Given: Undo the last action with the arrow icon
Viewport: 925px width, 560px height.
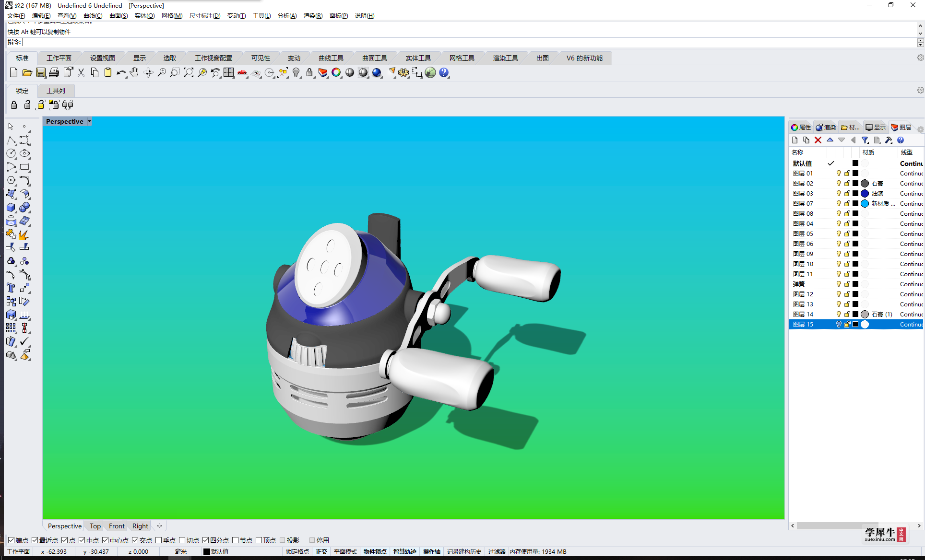Looking at the screenshot, I should tap(121, 72).
